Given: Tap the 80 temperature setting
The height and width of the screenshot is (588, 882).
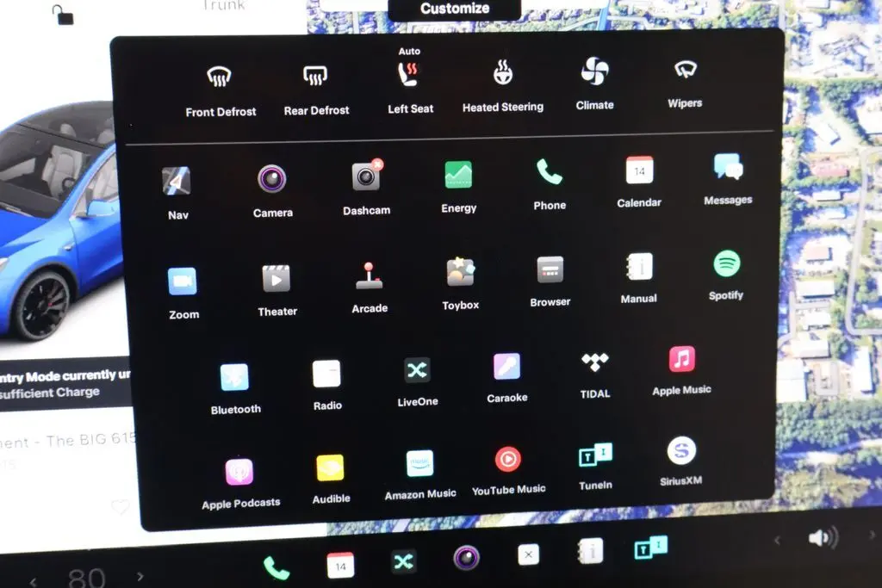Looking at the screenshot, I should pyautogui.click(x=86, y=579).
